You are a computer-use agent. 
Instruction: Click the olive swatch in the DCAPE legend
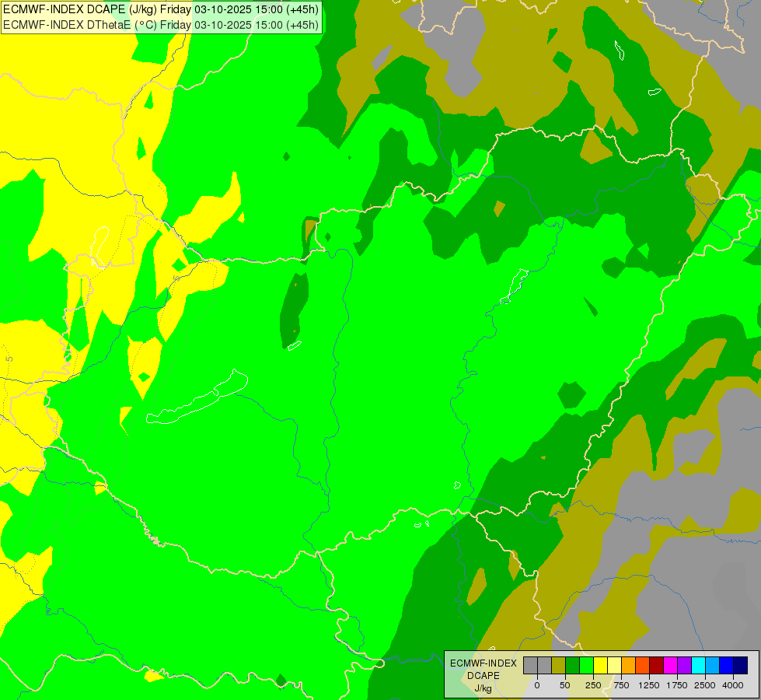[x=559, y=666]
